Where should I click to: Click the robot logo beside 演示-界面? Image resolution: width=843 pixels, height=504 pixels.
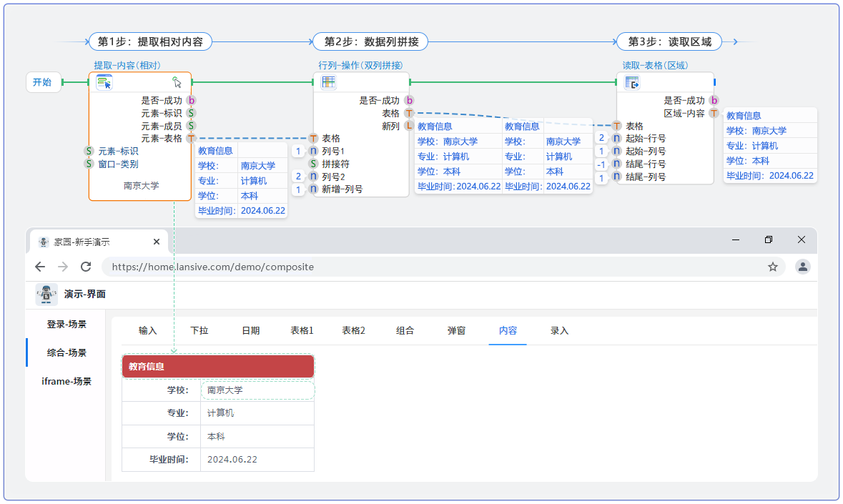tap(46, 294)
